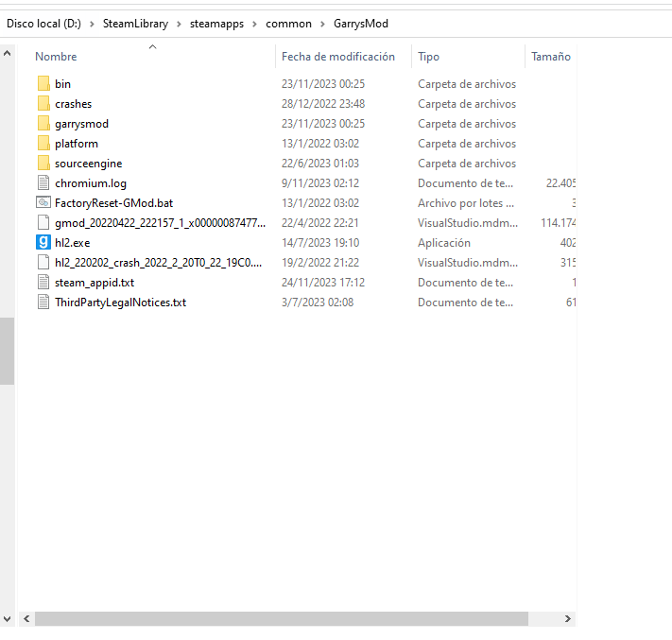The height and width of the screenshot is (640, 672).
Task: Open dropdown chevron after common breadcrumb
Action: (x=322, y=24)
